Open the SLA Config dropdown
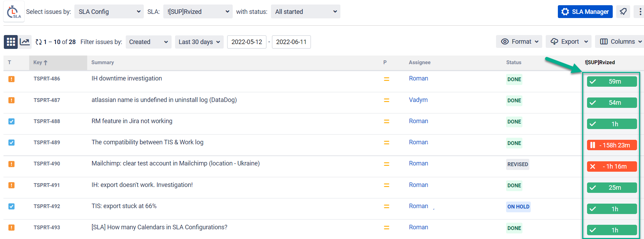The width and height of the screenshot is (644, 239). tap(109, 11)
